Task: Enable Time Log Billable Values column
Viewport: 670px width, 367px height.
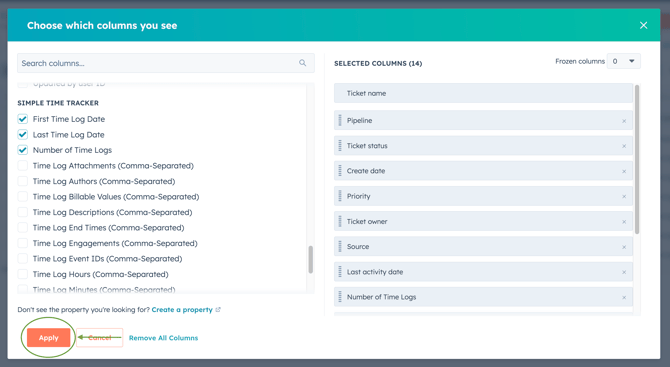Action: [x=23, y=197]
